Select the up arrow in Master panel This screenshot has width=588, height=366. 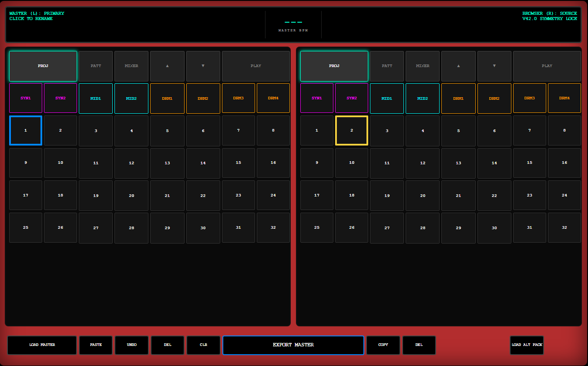[x=167, y=66]
